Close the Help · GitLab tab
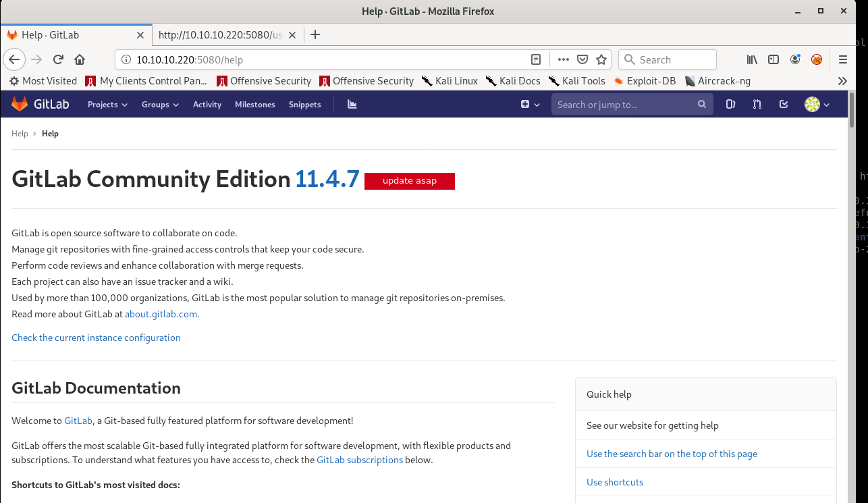 click(140, 35)
